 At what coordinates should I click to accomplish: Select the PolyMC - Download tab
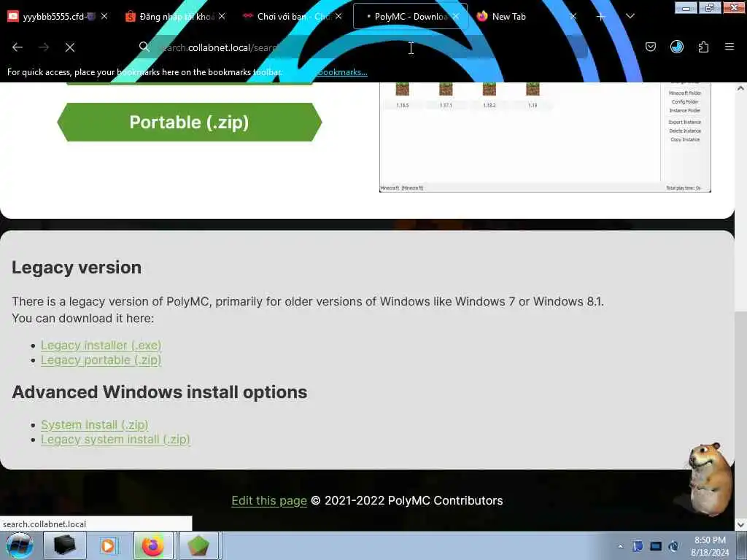pos(410,16)
